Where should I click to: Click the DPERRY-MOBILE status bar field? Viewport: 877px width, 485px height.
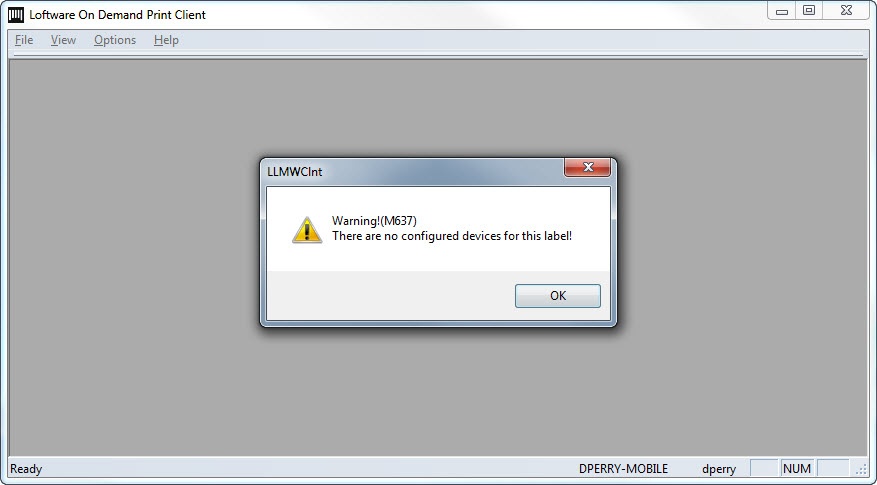click(x=623, y=469)
